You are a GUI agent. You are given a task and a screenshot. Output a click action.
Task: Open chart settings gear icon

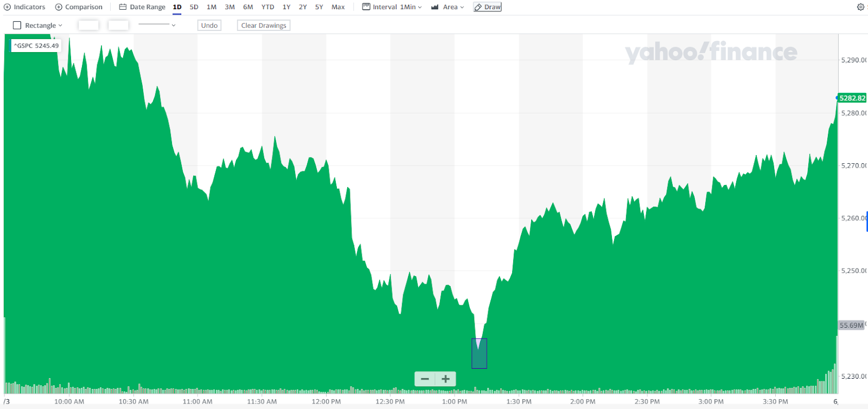pos(860,7)
